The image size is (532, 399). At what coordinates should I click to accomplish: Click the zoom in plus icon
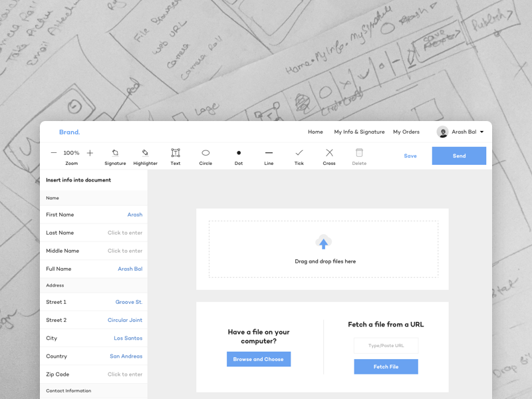click(90, 153)
